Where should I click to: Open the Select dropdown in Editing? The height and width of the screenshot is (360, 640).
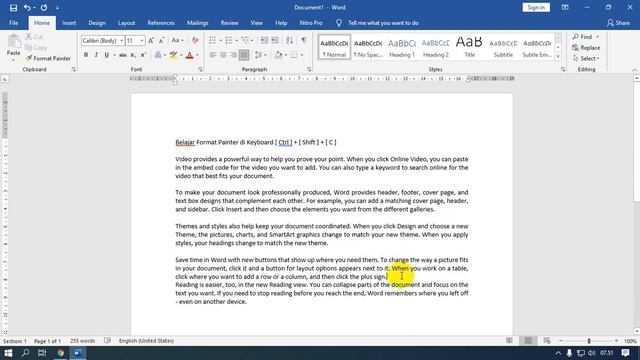pos(586,58)
